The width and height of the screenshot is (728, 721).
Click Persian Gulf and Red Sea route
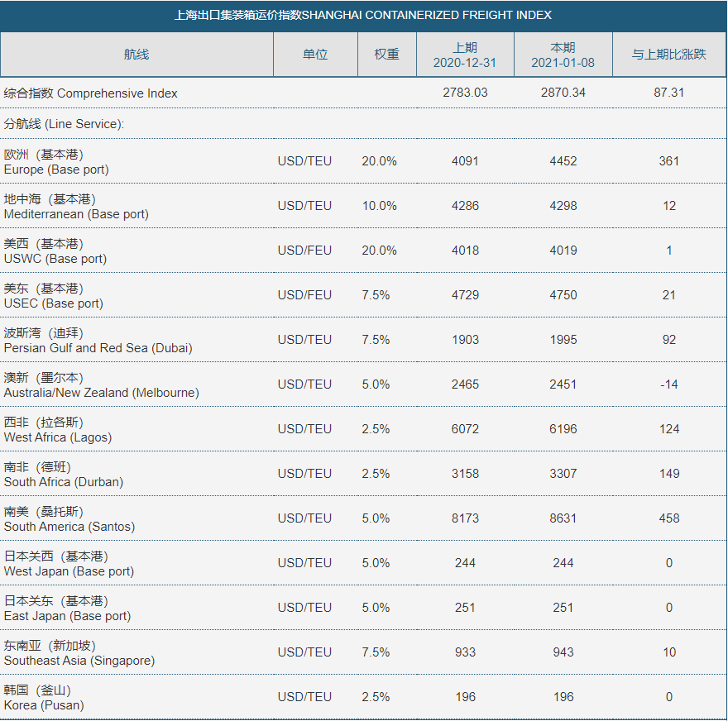98,341
